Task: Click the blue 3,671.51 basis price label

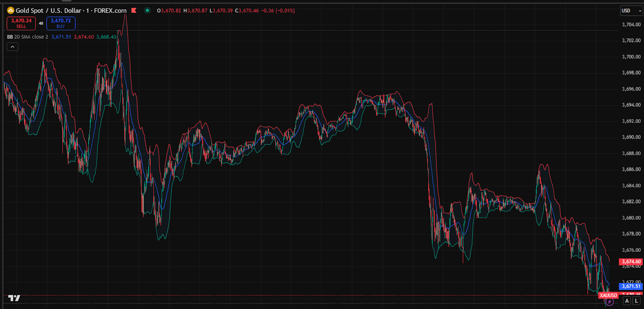Action: pos(631,286)
